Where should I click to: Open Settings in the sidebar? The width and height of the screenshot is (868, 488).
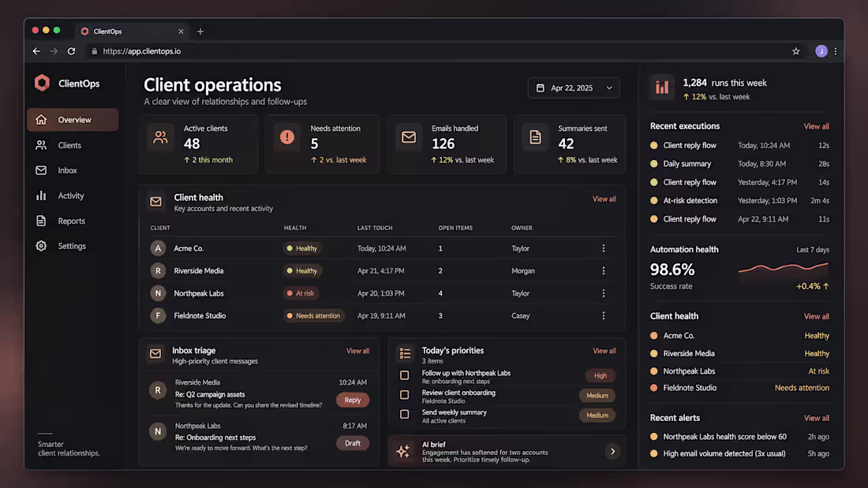[73, 246]
